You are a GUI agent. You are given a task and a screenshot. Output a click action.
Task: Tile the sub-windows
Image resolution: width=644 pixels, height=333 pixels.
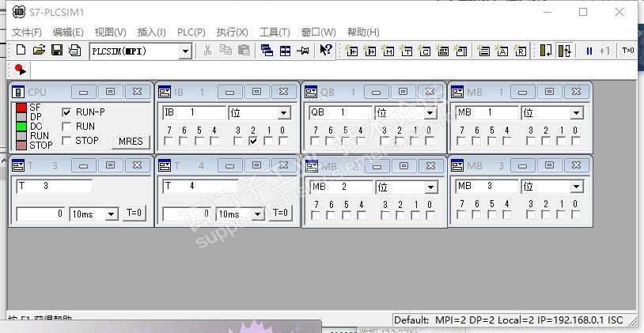click(x=285, y=51)
